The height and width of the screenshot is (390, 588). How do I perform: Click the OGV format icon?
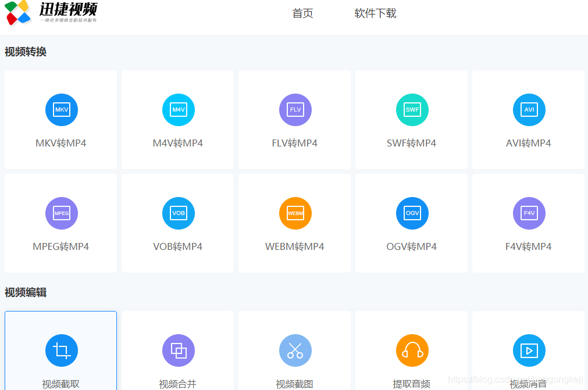412,213
